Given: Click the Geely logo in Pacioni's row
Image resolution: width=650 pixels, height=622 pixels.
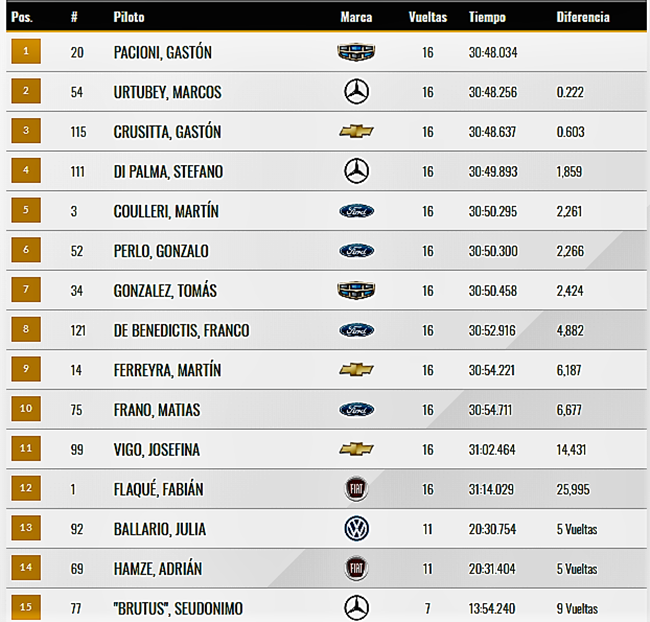Looking at the screenshot, I should tap(356, 52).
